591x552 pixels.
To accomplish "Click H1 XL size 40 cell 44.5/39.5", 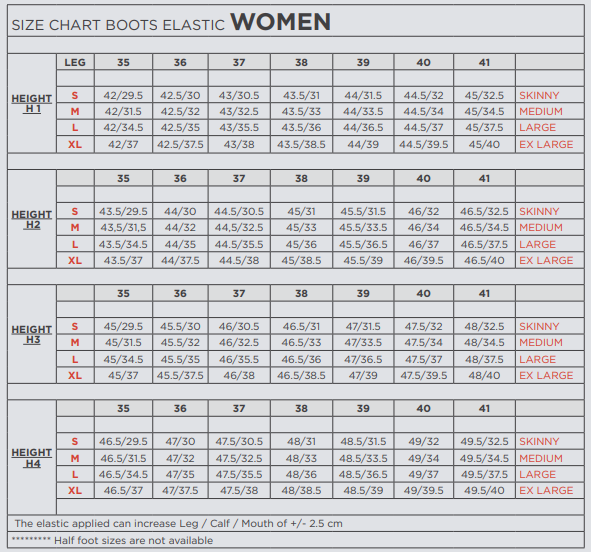I will tap(424, 144).
